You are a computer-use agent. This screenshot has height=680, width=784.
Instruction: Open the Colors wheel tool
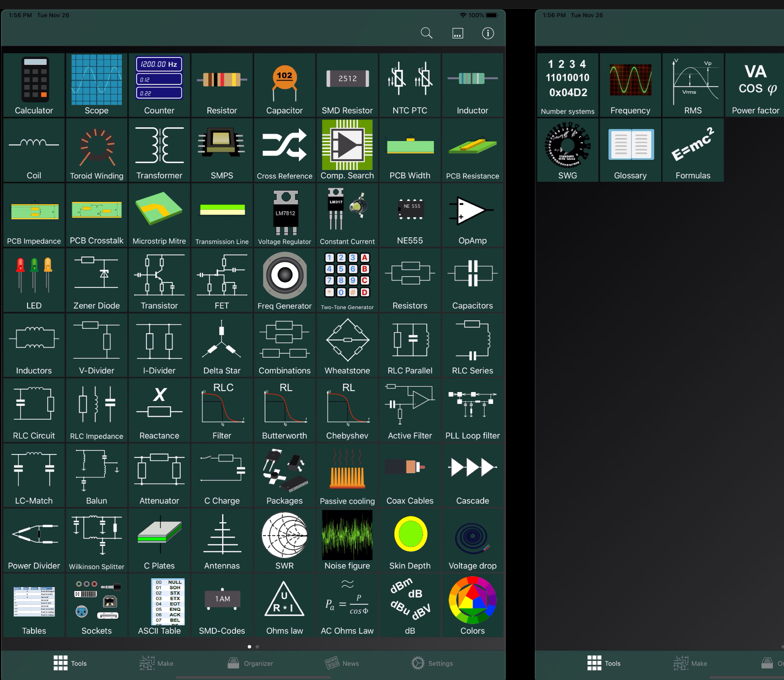click(472, 605)
